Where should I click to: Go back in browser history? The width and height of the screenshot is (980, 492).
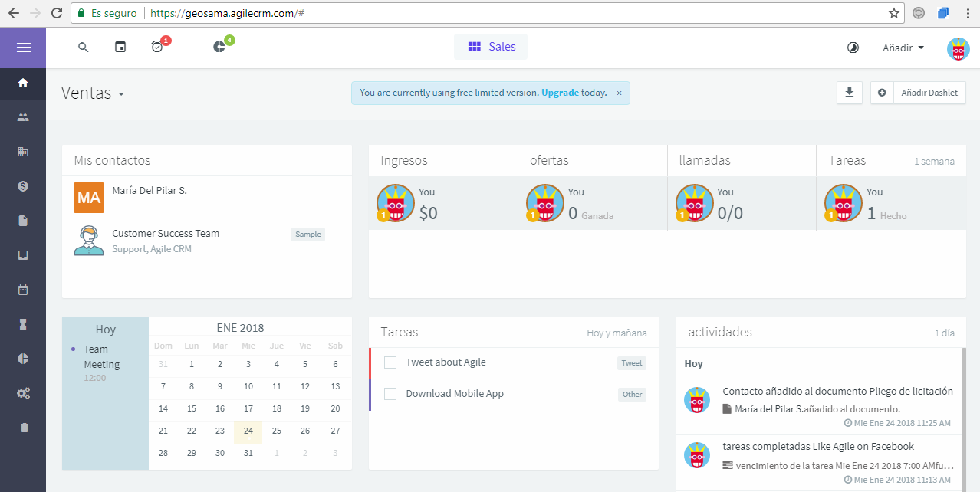click(13, 13)
